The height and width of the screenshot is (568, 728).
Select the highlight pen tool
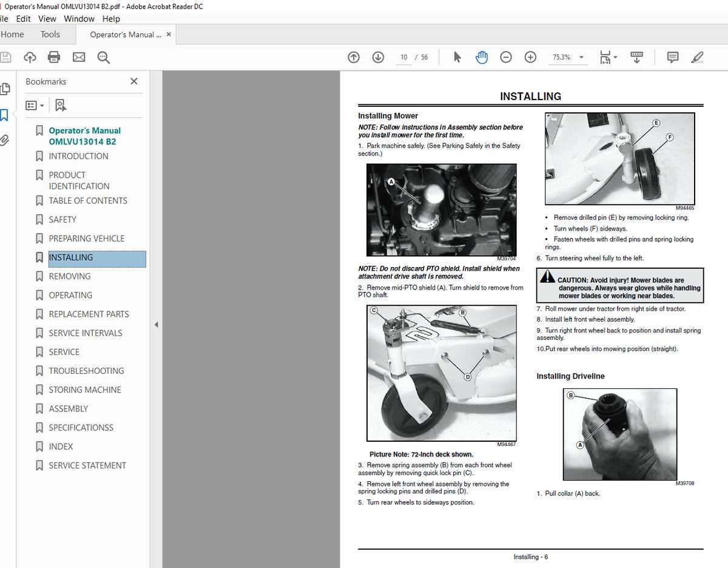(x=697, y=57)
